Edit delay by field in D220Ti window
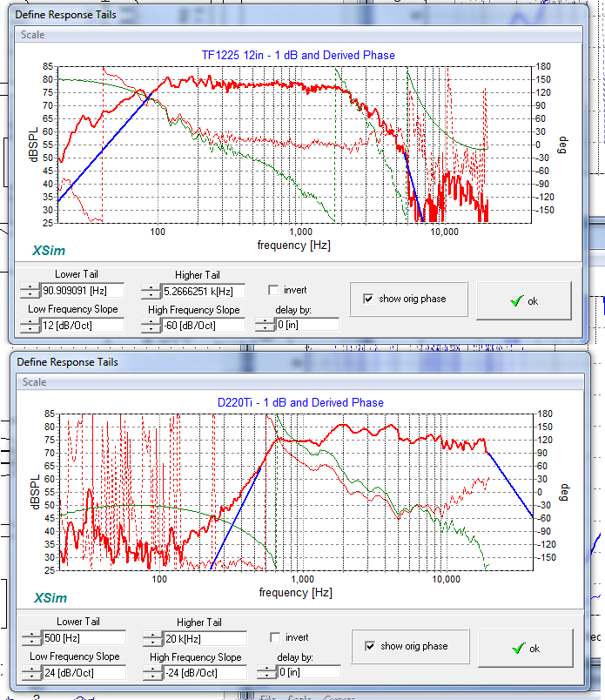 [309, 672]
